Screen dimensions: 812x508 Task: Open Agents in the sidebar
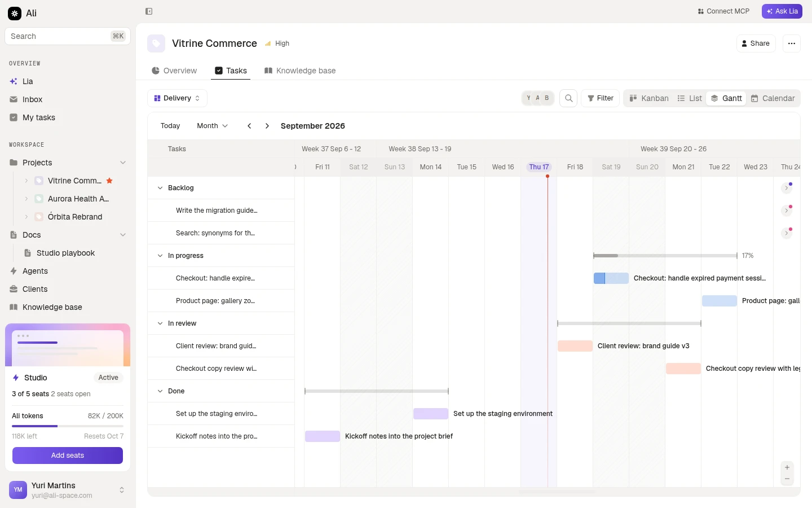(68, 271)
